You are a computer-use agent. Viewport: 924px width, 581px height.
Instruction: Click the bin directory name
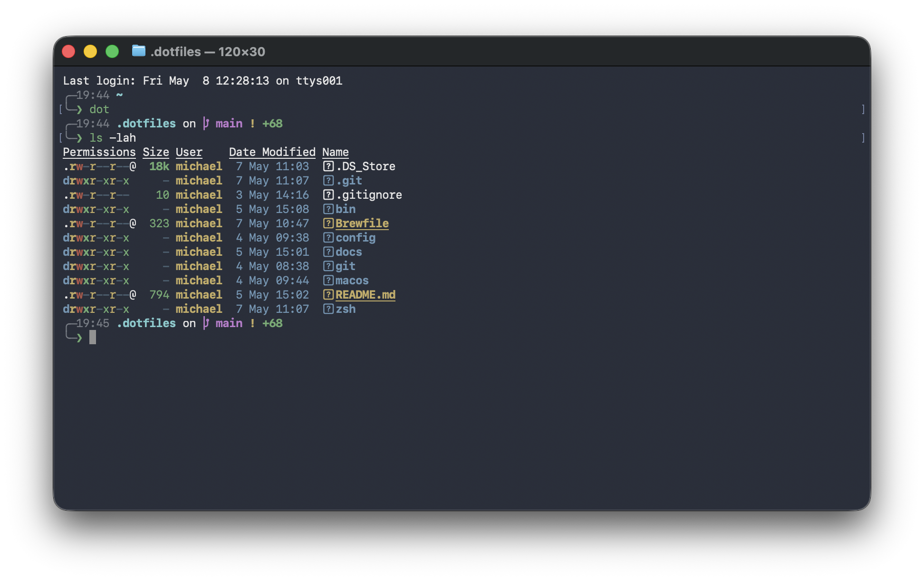(346, 209)
